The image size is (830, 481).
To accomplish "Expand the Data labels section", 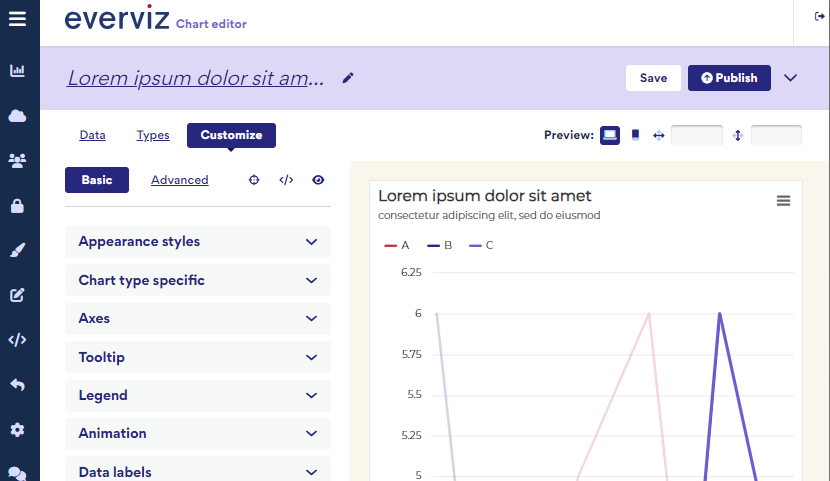I will tap(198, 469).
